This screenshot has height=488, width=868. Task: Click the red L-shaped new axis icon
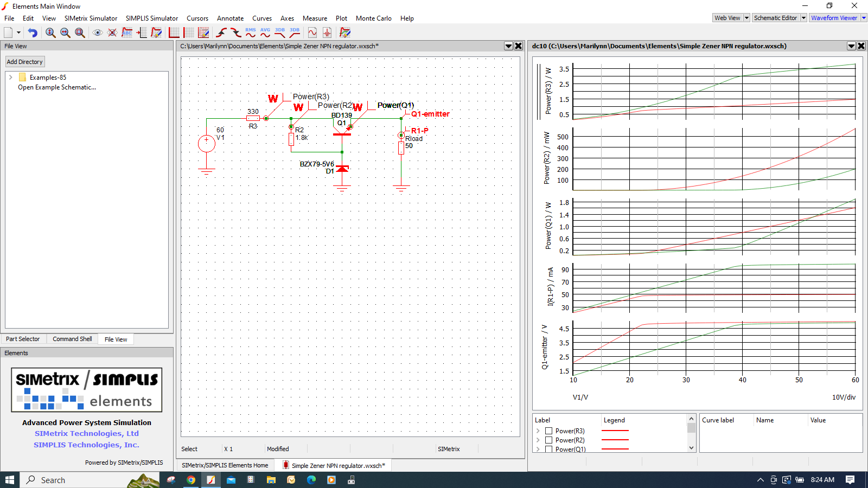(174, 33)
